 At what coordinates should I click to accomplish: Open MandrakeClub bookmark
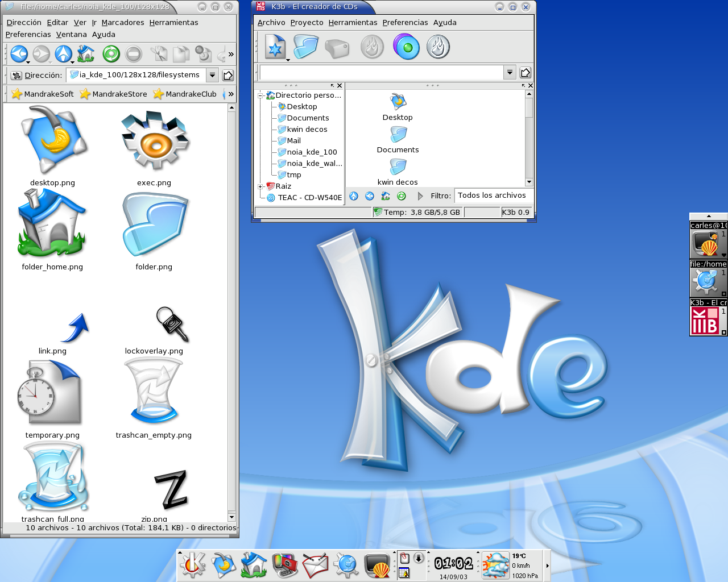(x=185, y=94)
